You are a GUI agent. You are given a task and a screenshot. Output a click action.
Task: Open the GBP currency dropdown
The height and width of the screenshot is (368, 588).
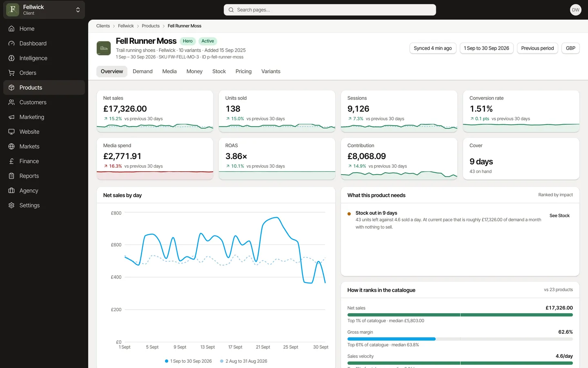tap(570, 48)
